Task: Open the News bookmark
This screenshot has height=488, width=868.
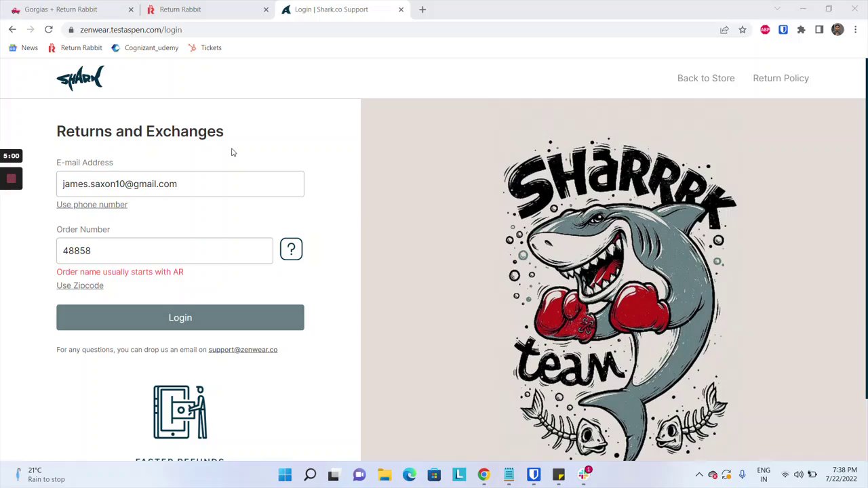Action: [x=23, y=47]
